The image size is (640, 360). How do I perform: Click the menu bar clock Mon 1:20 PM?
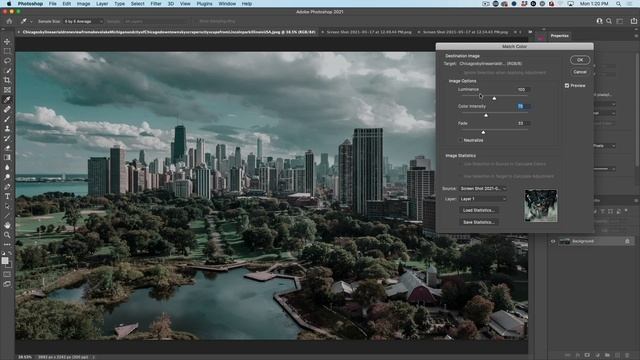tap(594, 4)
